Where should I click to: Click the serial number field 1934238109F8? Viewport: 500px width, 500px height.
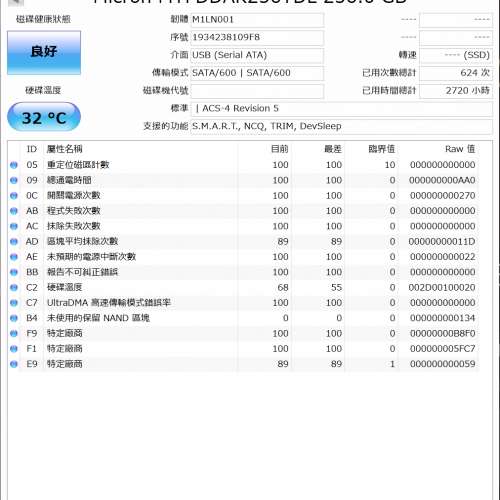tap(257, 37)
